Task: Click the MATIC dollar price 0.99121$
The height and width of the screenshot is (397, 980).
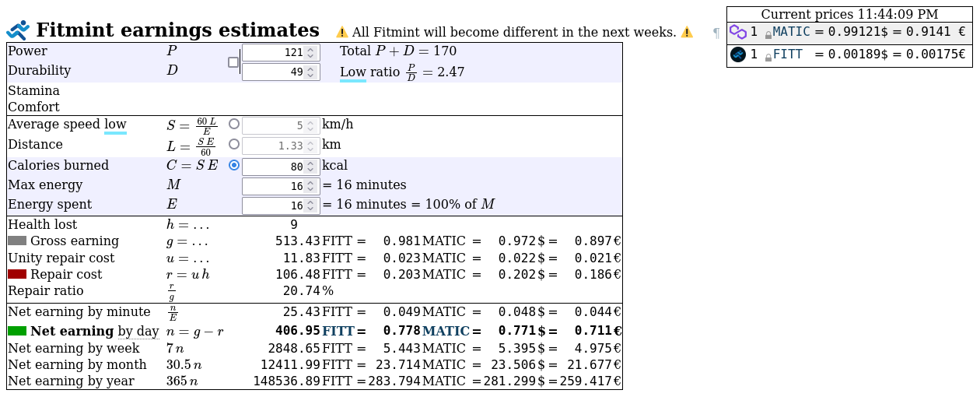Action: pyautogui.click(x=858, y=32)
